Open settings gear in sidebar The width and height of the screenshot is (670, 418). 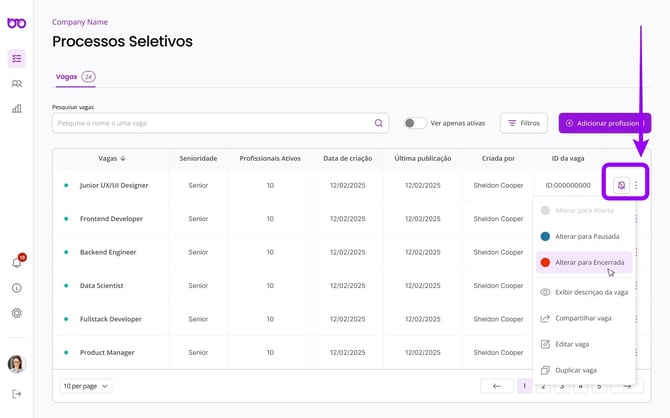(16, 313)
